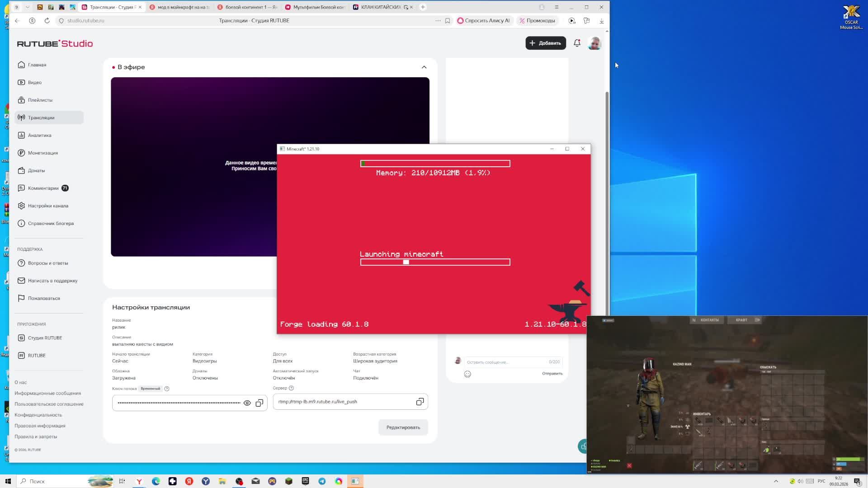The image size is (868, 488).
Task: Click the user avatar in the header
Action: pyautogui.click(x=594, y=43)
